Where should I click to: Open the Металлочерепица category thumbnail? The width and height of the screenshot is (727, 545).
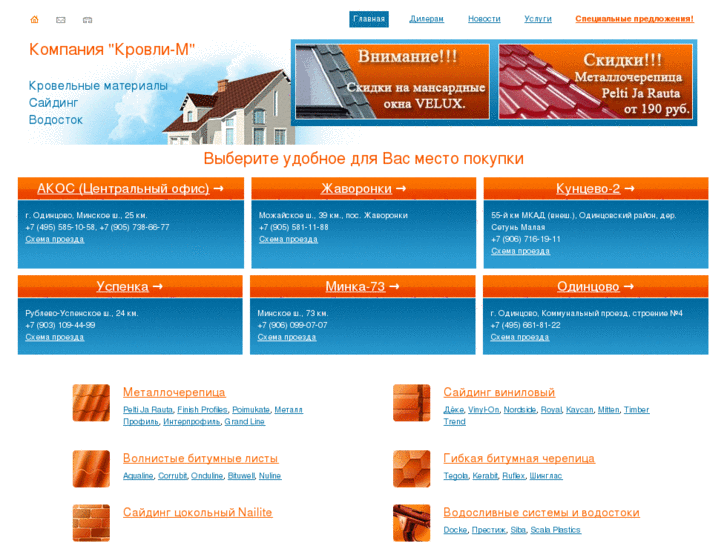click(x=91, y=403)
